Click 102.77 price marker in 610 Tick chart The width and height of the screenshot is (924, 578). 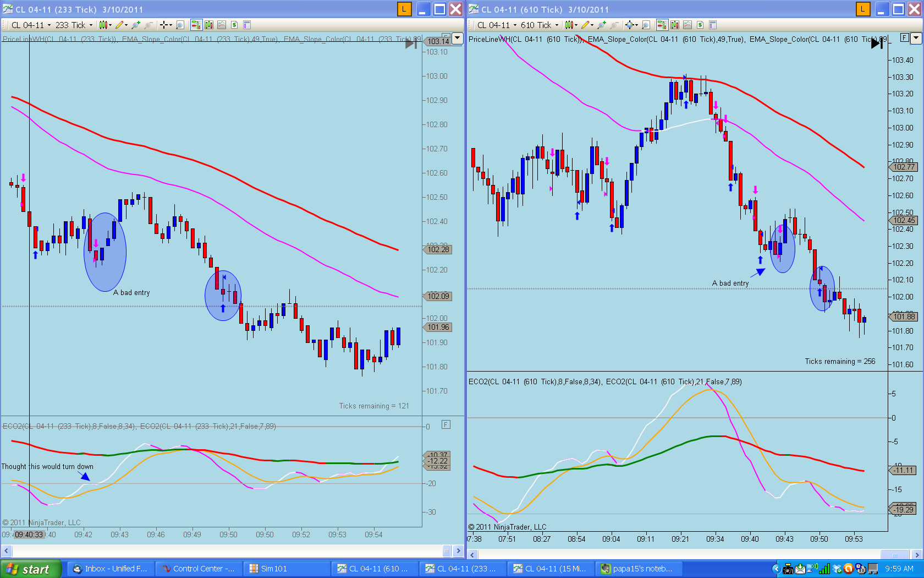904,167
